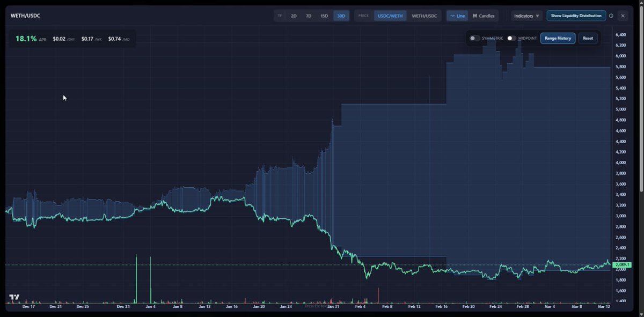The image size is (644, 317).
Task: Click Show Liquidity Distribution button
Action: pos(576,16)
